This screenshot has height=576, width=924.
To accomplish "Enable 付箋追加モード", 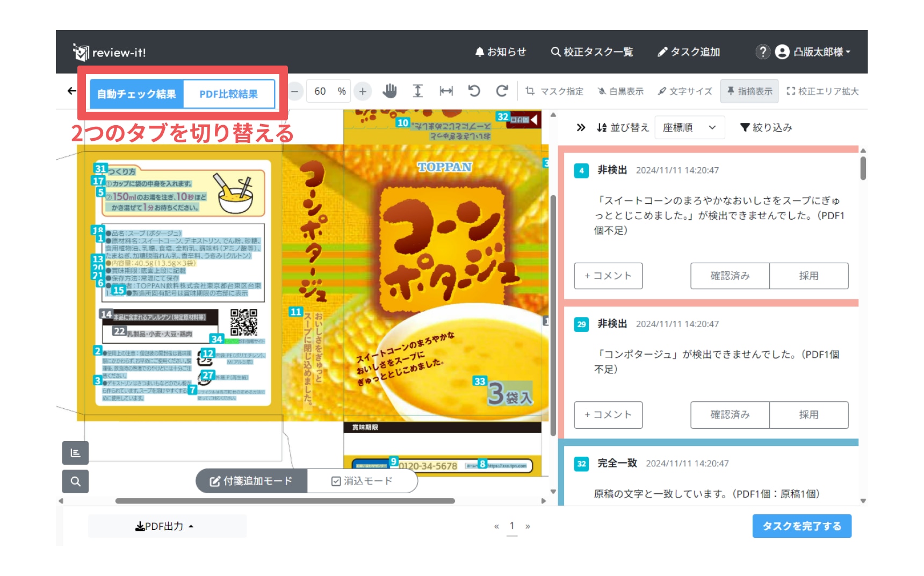I will (251, 481).
